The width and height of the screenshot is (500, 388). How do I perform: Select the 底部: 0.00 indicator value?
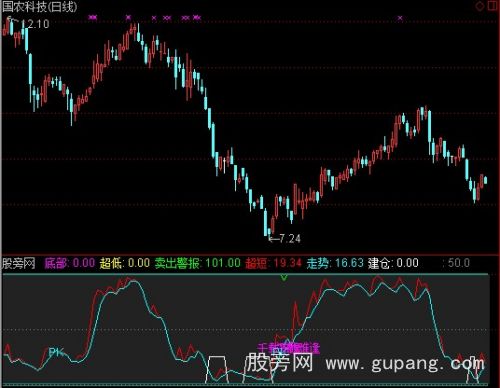70,263
